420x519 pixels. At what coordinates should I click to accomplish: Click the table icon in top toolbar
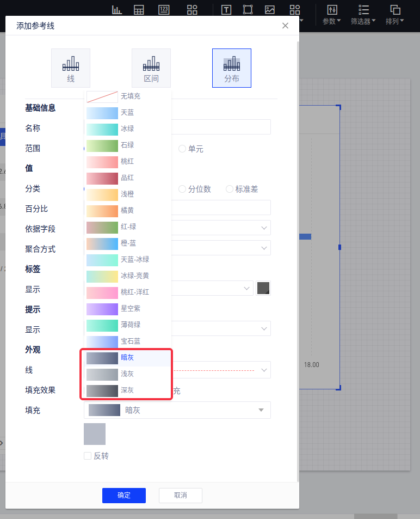point(139,10)
